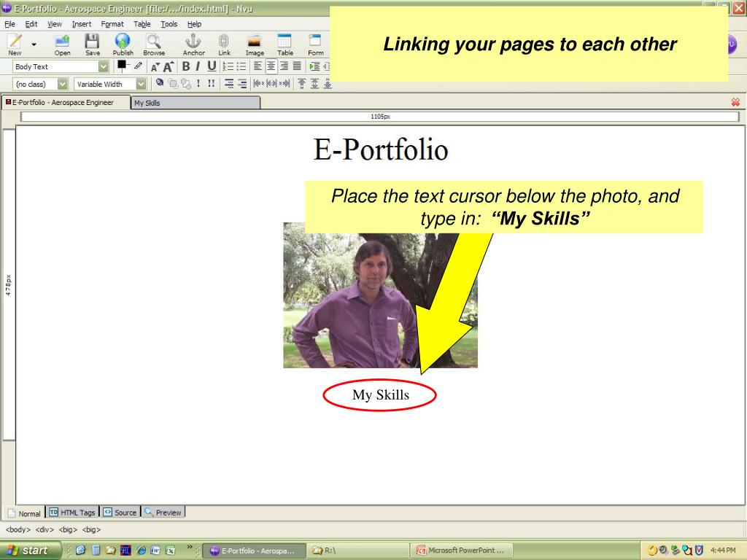Open the Tools menu

coord(169,24)
